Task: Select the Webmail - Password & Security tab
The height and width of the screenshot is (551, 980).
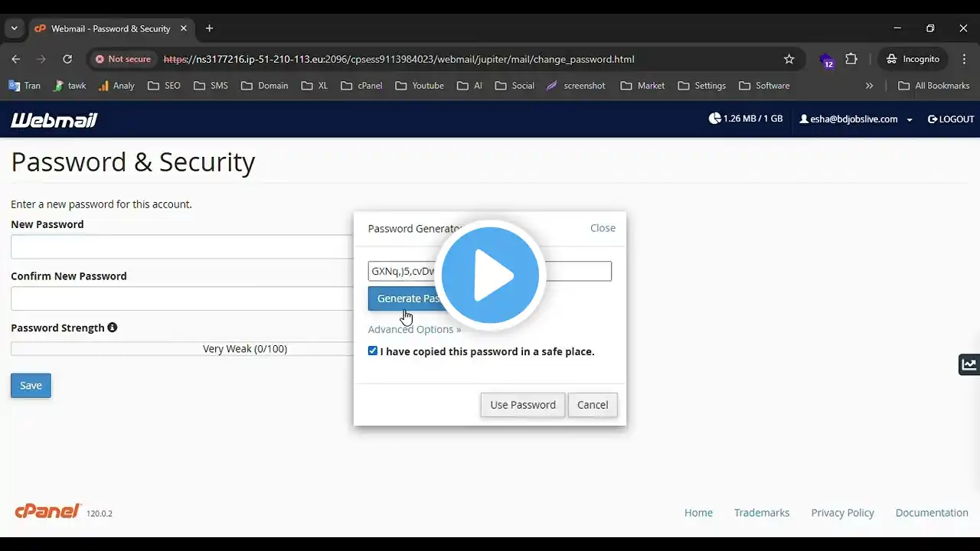Action: (110, 28)
